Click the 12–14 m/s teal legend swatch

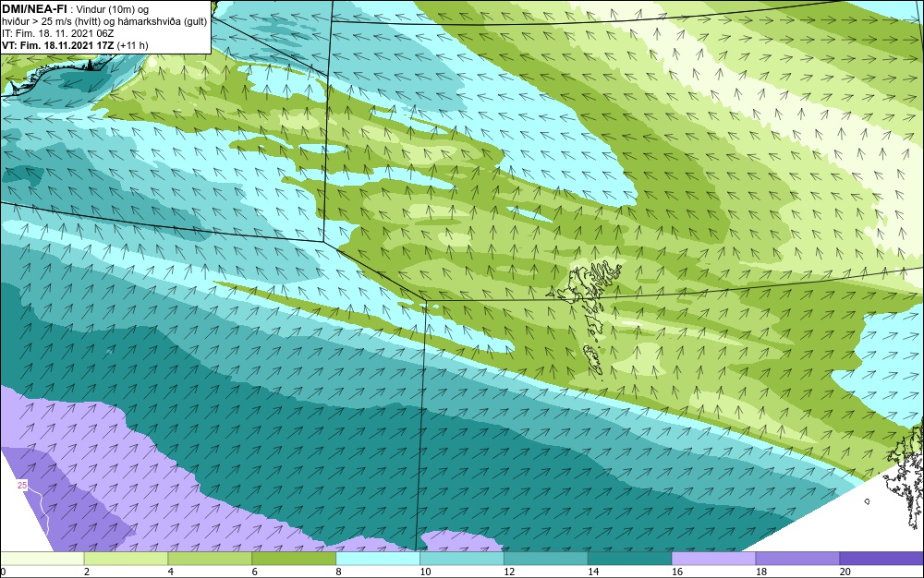click(546, 559)
